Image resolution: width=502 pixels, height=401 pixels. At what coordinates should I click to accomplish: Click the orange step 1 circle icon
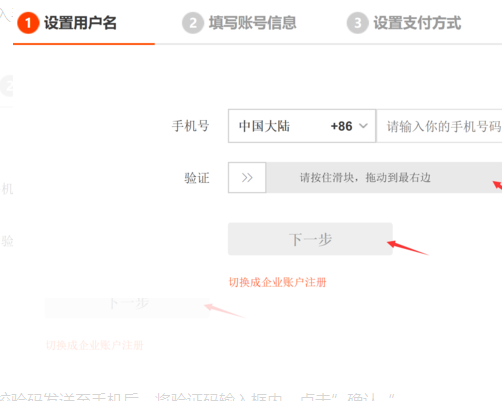click(28, 23)
